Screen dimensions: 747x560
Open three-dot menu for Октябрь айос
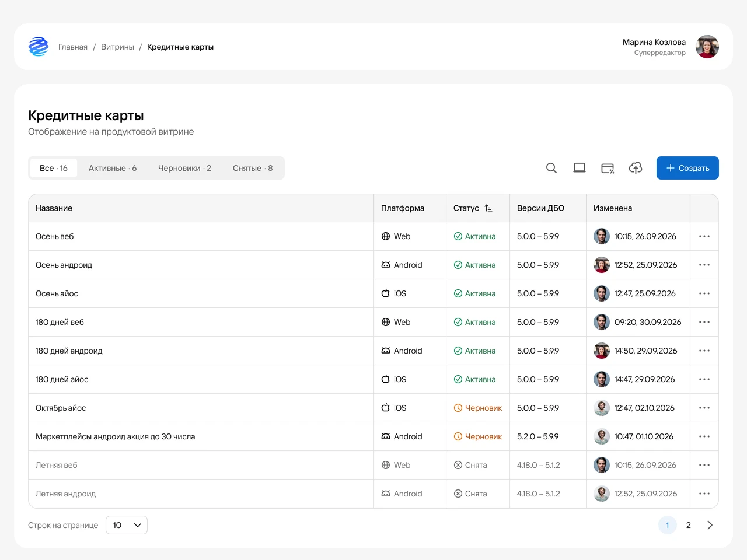point(704,408)
